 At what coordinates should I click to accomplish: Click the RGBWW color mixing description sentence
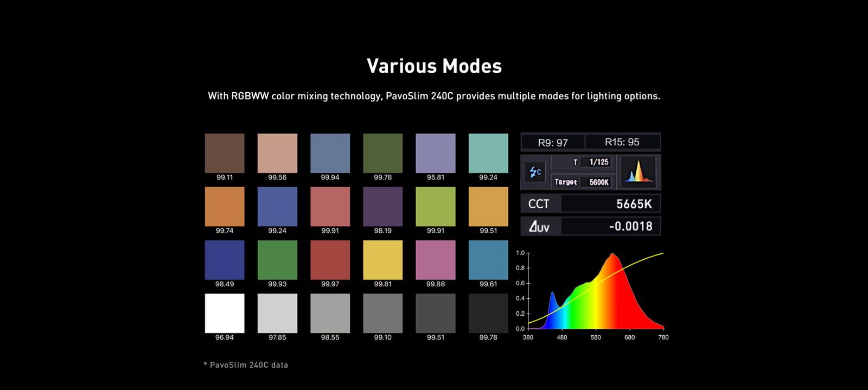434,96
